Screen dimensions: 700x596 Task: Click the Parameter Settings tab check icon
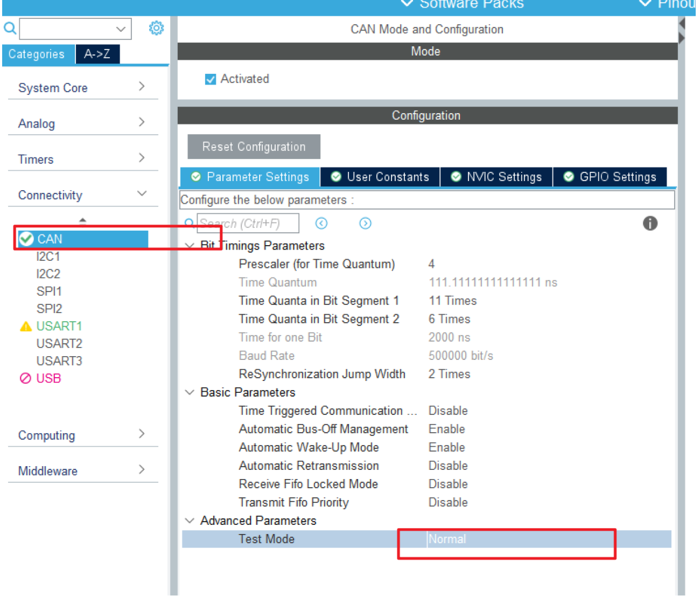pyautogui.click(x=196, y=177)
